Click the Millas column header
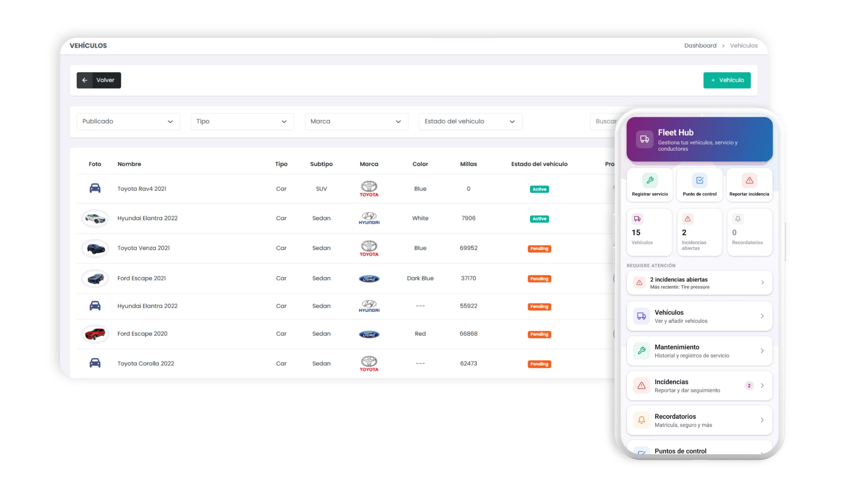This screenshot has height=488, width=868. pos(468,164)
